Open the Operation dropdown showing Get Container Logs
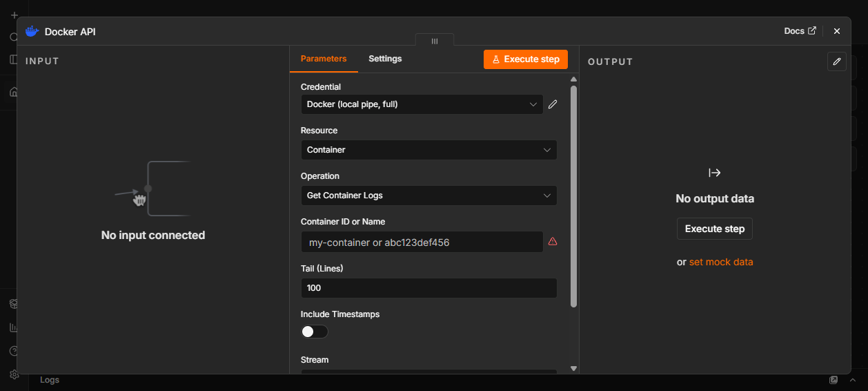The height and width of the screenshot is (391, 868). (428, 195)
